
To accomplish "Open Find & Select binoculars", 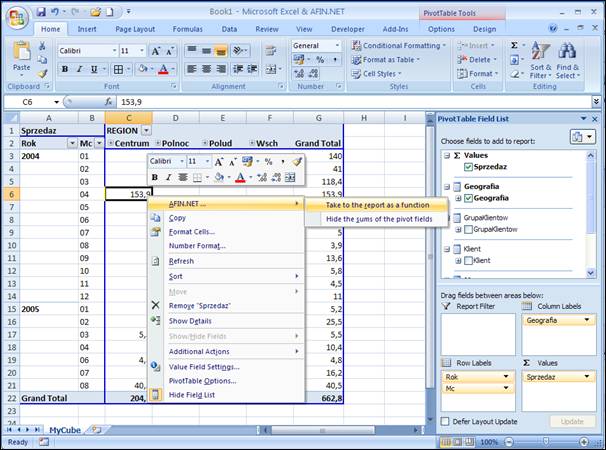I will tap(567, 60).
